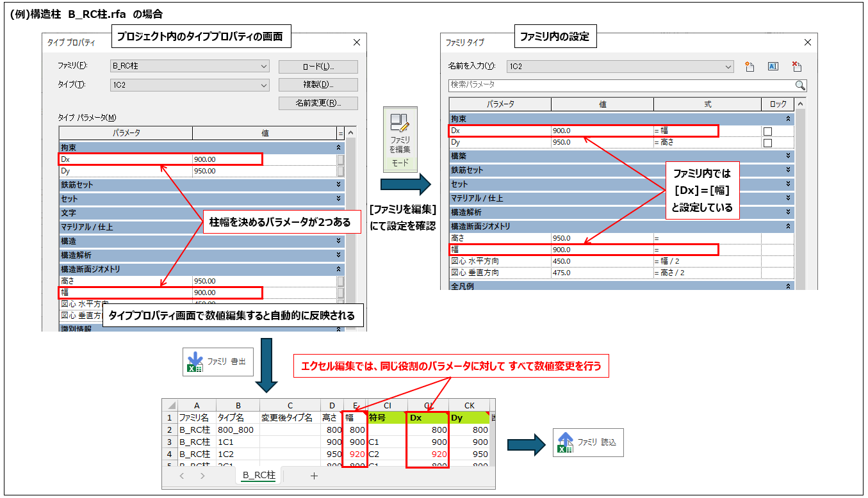Click Excel Dx header cell
Image resolution: width=868 pixels, height=498 pixels.
pos(428,417)
